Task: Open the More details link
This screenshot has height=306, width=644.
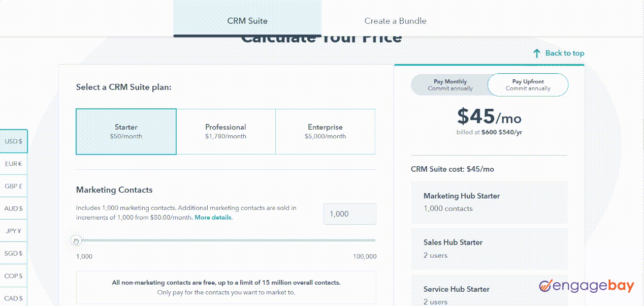Action: (212, 217)
